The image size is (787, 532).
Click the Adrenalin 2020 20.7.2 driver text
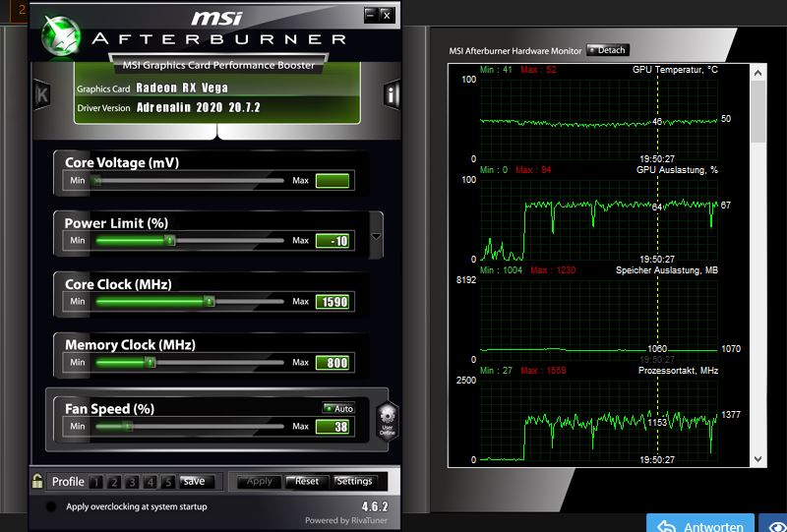pos(199,107)
